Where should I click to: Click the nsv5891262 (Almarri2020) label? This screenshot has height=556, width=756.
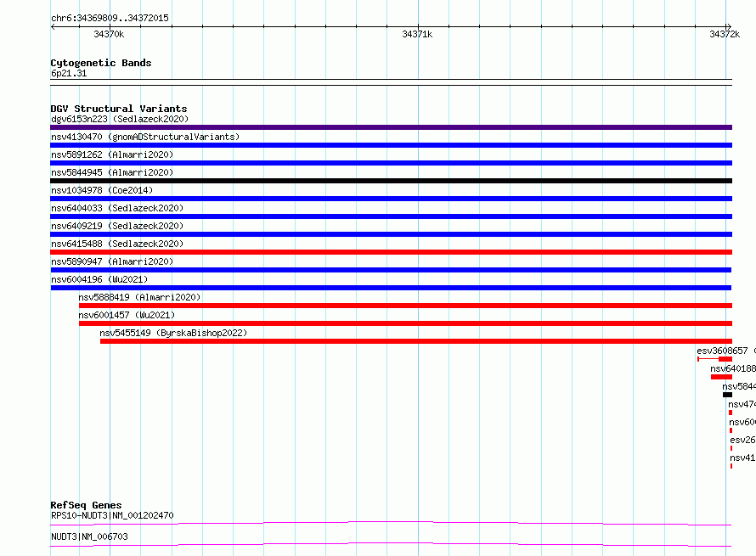tap(112, 154)
